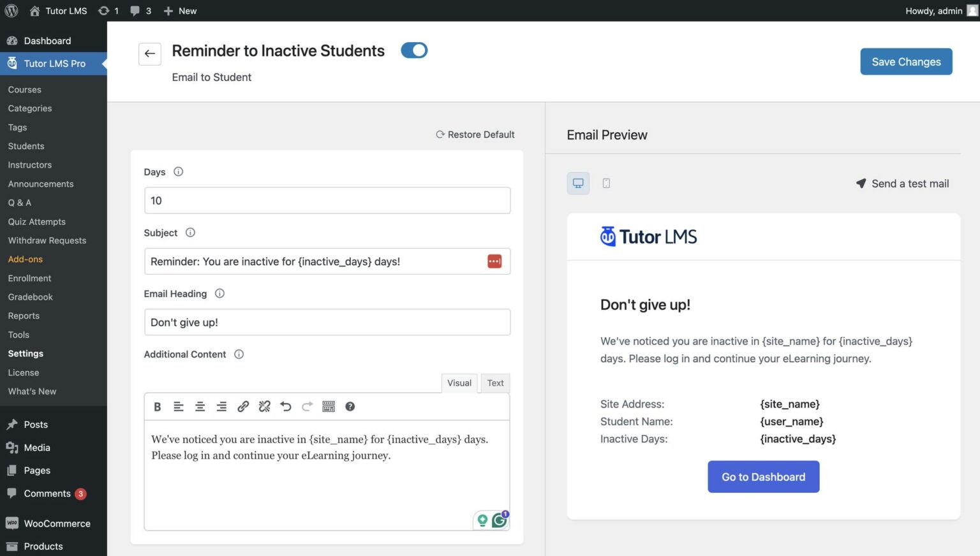Click the Days info tooltip icon

click(x=178, y=171)
